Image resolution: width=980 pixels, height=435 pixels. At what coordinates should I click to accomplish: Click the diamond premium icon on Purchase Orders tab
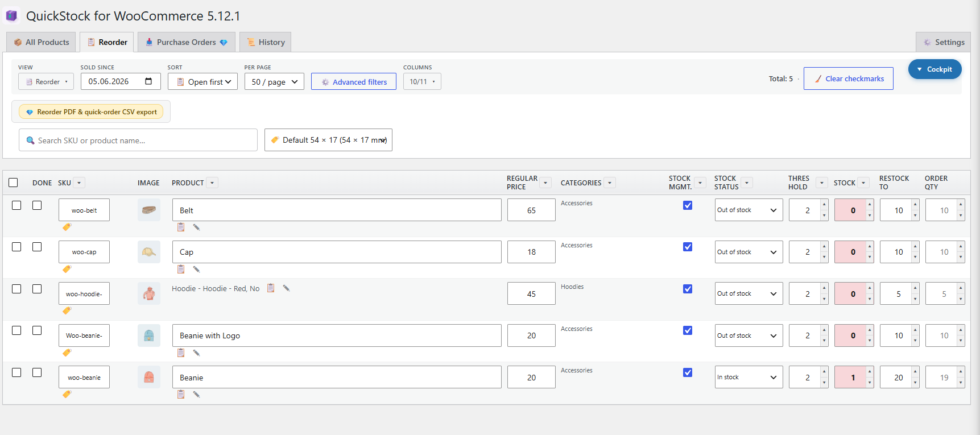(224, 43)
